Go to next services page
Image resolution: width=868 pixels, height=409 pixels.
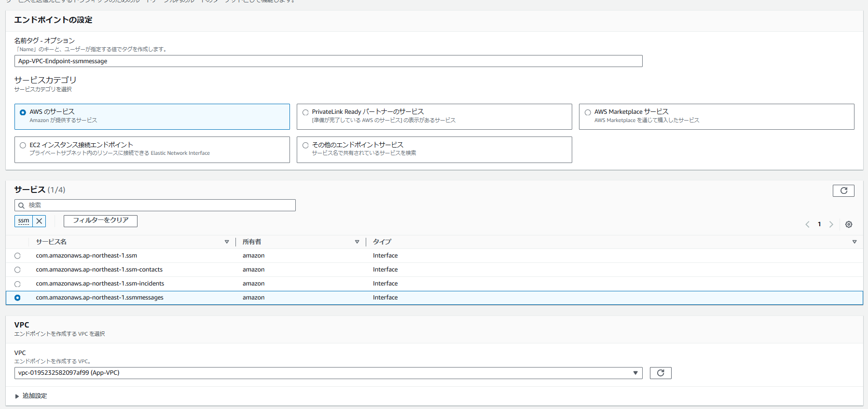click(x=831, y=224)
